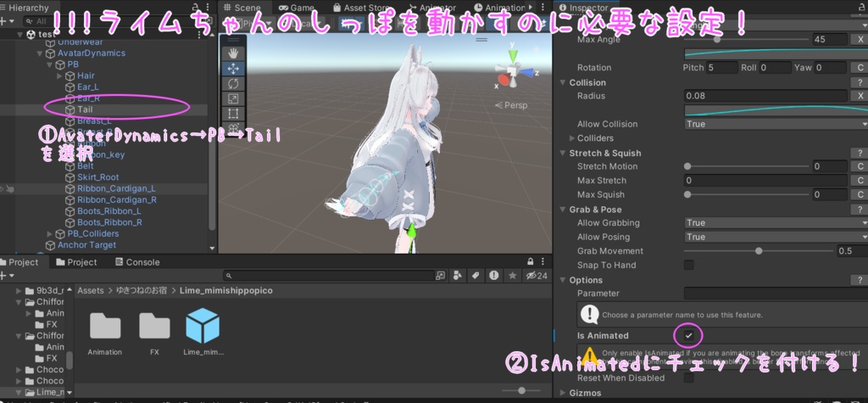Click the Search by Import Log Type icon
The height and width of the screenshot is (403, 868).
pyautogui.click(x=494, y=276)
